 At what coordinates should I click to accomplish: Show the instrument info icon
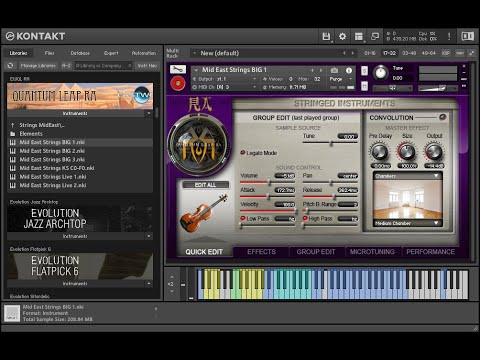(x=349, y=70)
